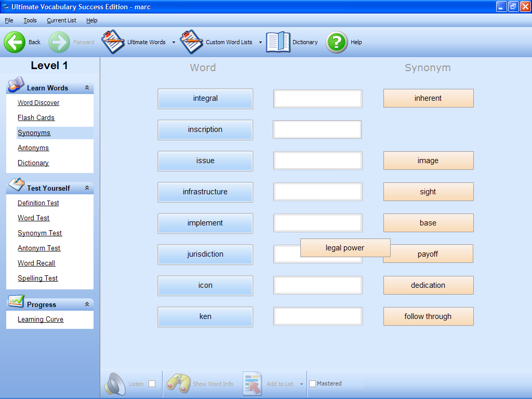This screenshot has height=399, width=532.
Task: Start the Definition Test
Action: coord(38,203)
